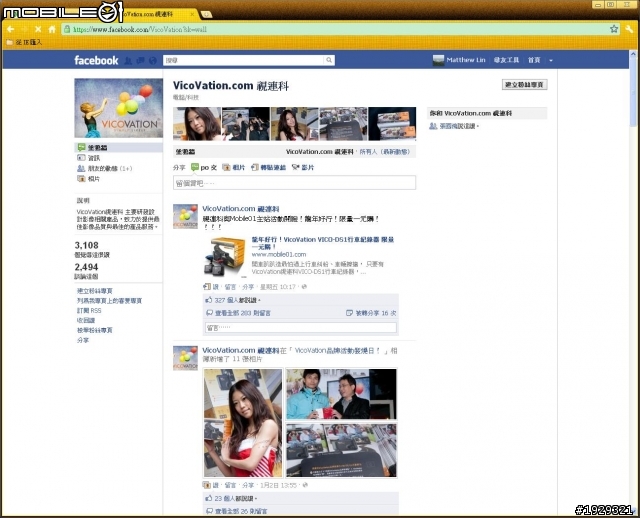Open the new tab button
The height and width of the screenshot is (518, 640).
click(207, 14)
